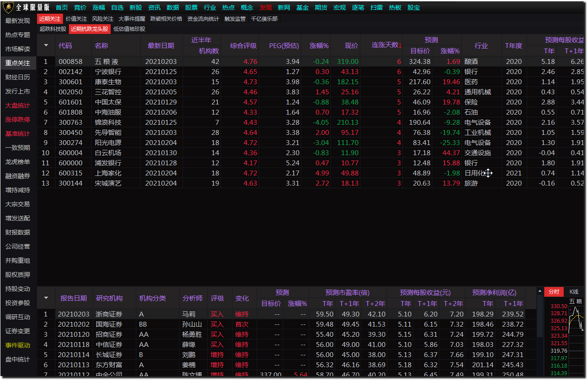588x380 pixels.
Task: Open the 新股 menu
Action: coord(136,7)
